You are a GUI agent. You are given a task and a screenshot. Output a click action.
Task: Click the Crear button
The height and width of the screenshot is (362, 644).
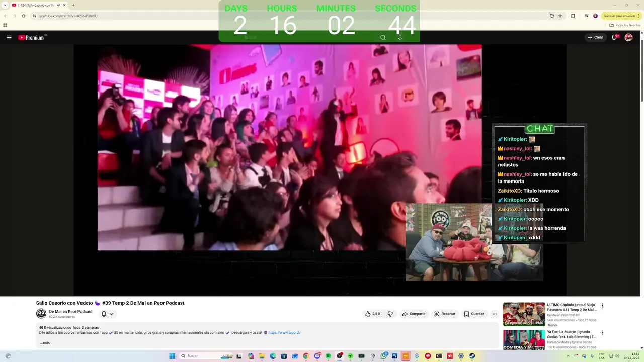tap(595, 37)
